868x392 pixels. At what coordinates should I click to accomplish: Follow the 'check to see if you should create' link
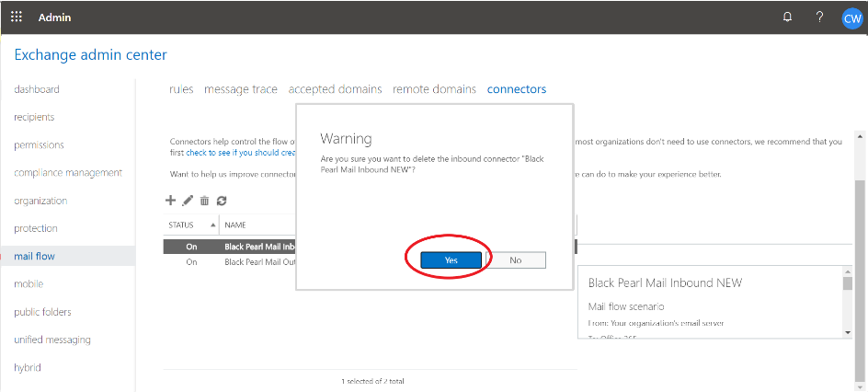[241, 152]
